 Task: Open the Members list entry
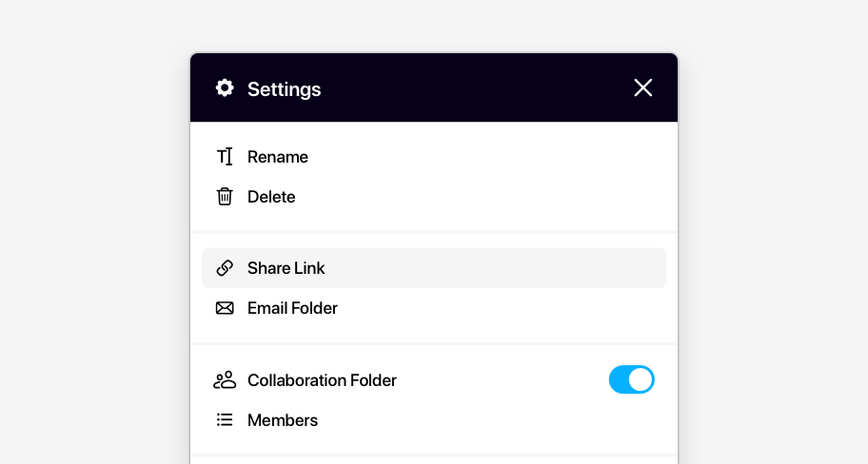pyautogui.click(x=283, y=420)
